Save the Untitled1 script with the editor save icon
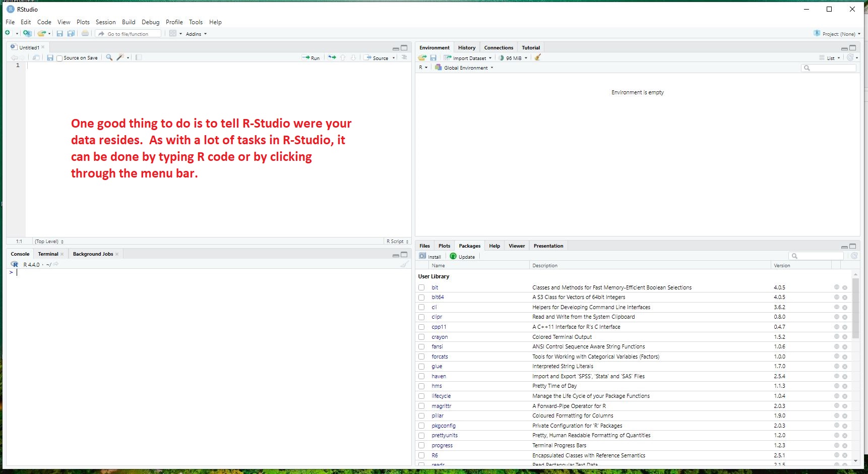Viewport: 868px width, 474px height. coord(50,58)
